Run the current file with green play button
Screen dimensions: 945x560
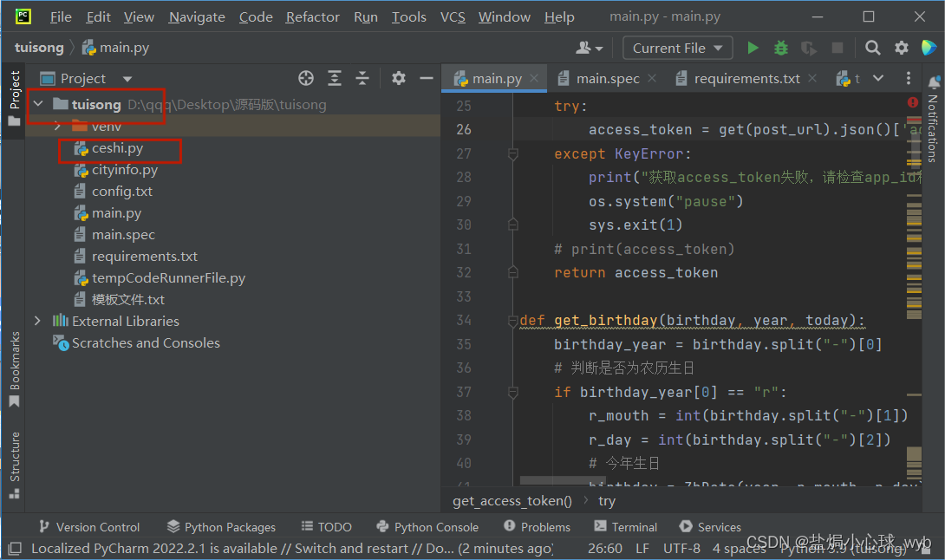pyautogui.click(x=753, y=48)
